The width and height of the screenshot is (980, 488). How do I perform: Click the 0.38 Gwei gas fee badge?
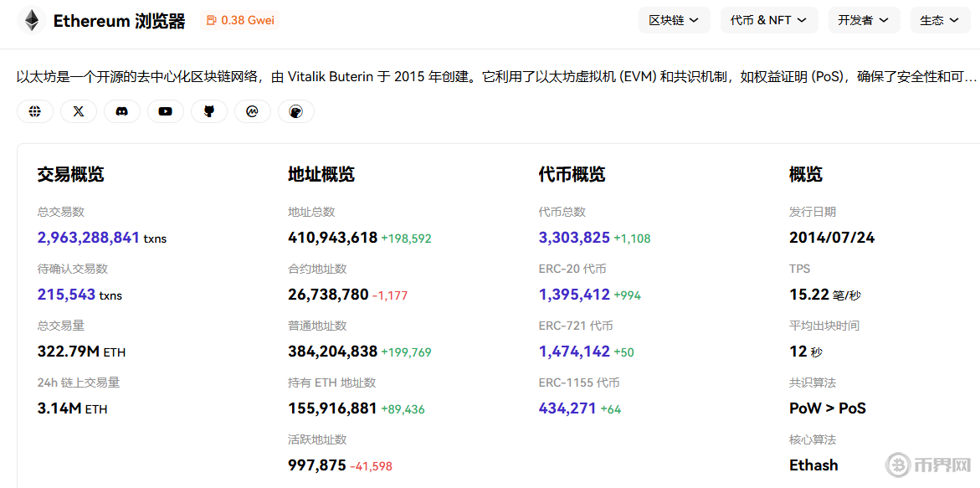click(x=239, y=20)
